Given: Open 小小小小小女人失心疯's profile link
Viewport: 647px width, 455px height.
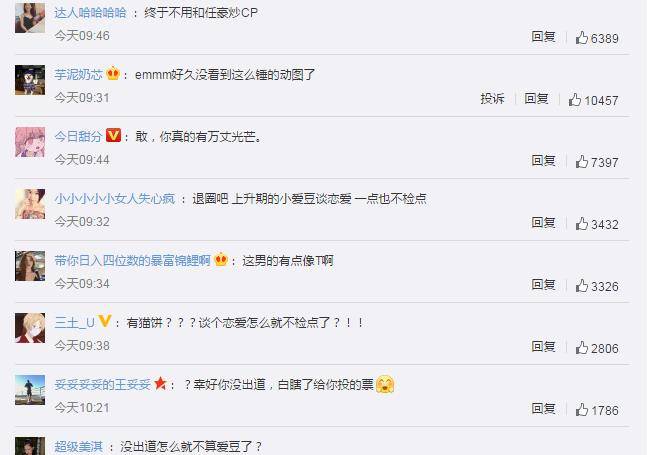Looking at the screenshot, I should pos(115,199).
